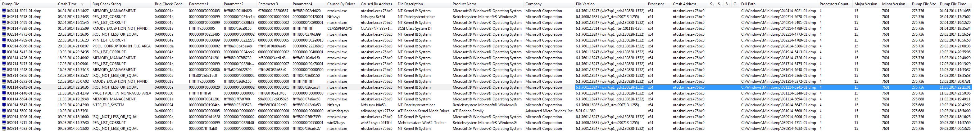Click the win32k.sys Caused By Driver cell
This screenshot has height=132, width=980.
pos(336,123)
